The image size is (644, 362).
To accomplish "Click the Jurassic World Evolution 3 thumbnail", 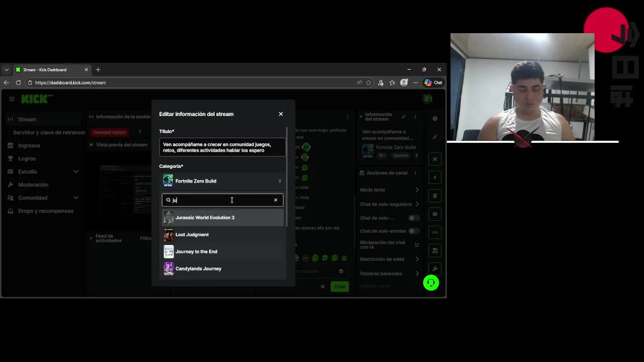I will tap(169, 218).
